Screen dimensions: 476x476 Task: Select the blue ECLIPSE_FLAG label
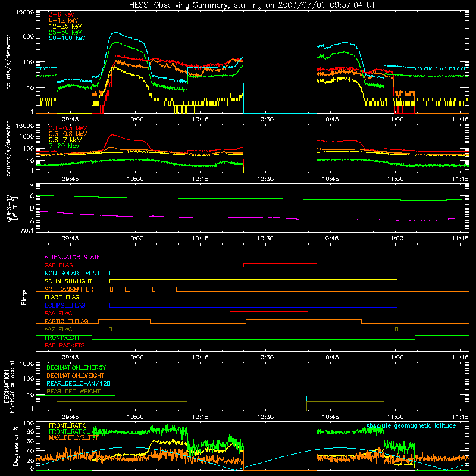click(x=65, y=305)
